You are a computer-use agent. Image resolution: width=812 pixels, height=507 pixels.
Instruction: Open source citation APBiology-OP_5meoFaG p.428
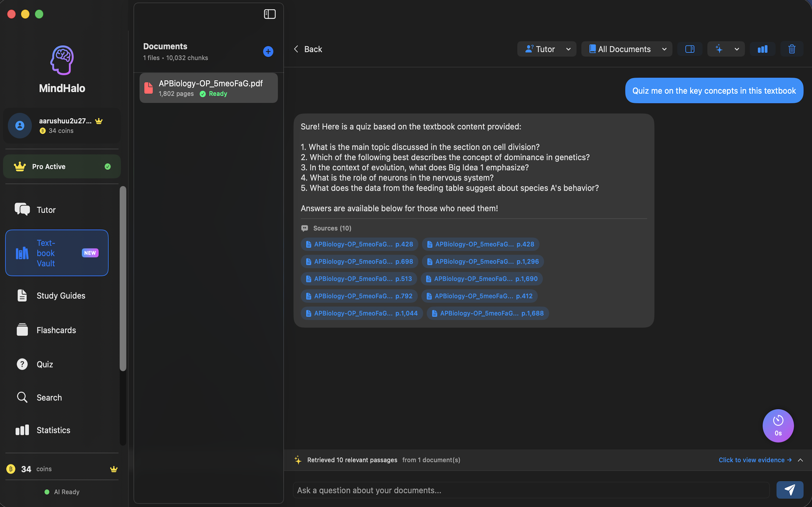359,244
